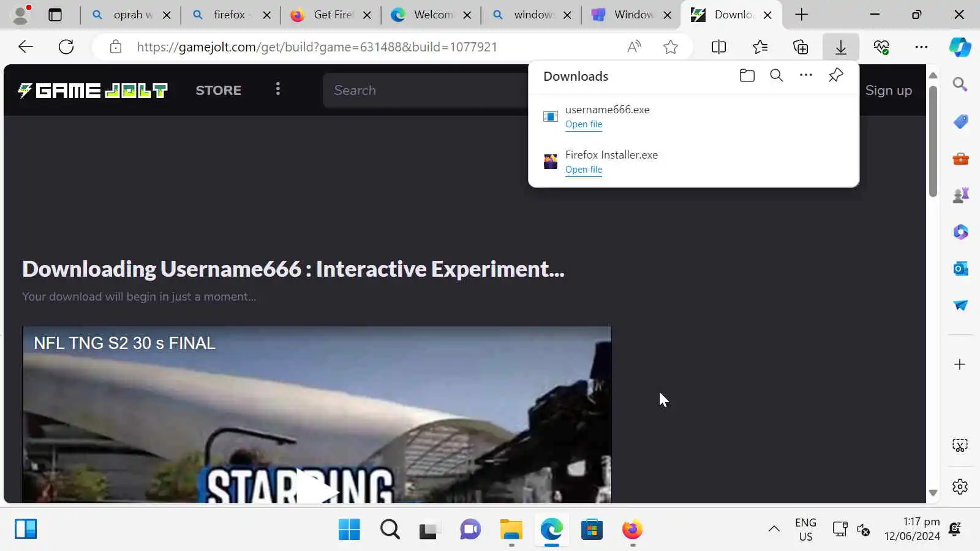Screen dimensions: 980x551
Task: Switch to the firefox search tab
Action: [x=230, y=15]
